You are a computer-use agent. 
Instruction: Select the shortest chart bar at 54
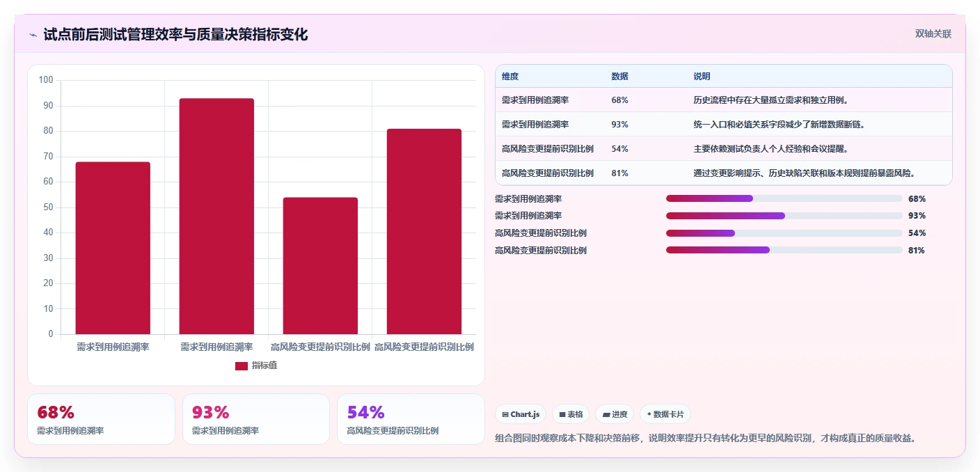(x=320, y=266)
